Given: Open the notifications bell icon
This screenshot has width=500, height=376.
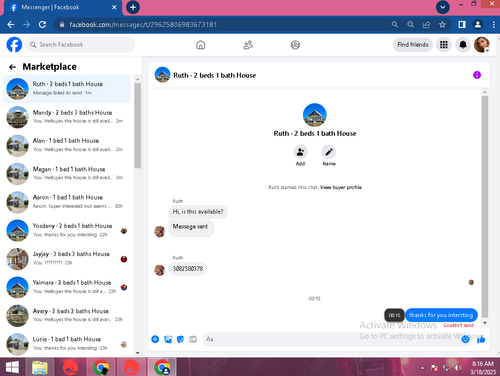Looking at the screenshot, I should 463,45.
